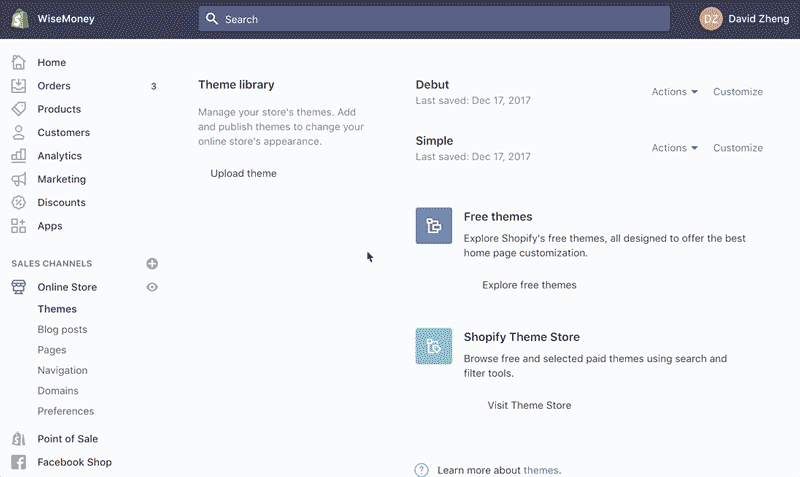
Task: Open Actions dropdown for Simple theme
Action: 674,148
